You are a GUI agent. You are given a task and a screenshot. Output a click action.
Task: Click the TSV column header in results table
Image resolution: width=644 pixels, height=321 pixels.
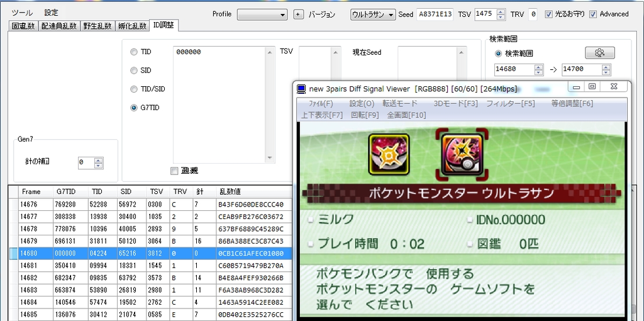pyautogui.click(x=158, y=192)
